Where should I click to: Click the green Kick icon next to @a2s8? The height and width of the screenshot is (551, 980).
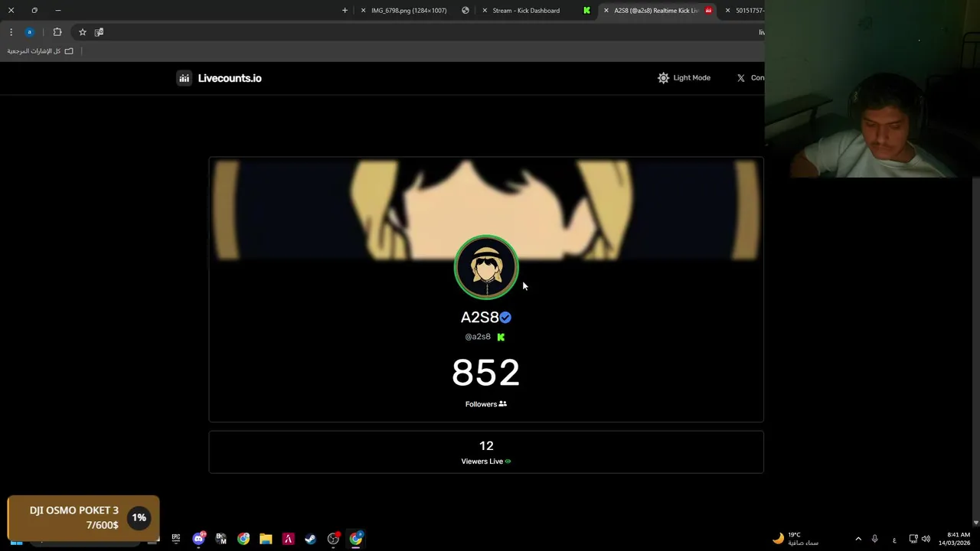pyautogui.click(x=501, y=337)
